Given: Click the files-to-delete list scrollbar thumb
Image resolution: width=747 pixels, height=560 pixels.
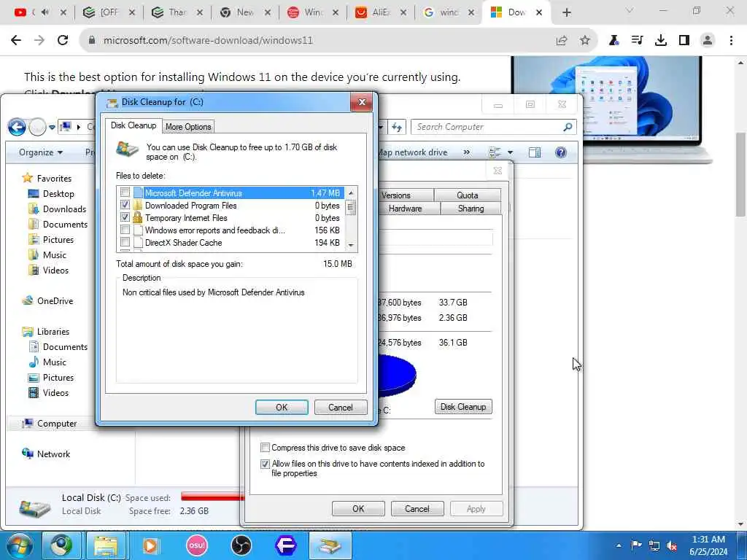Looking at the screenshot, I should [x=351, y=208].
